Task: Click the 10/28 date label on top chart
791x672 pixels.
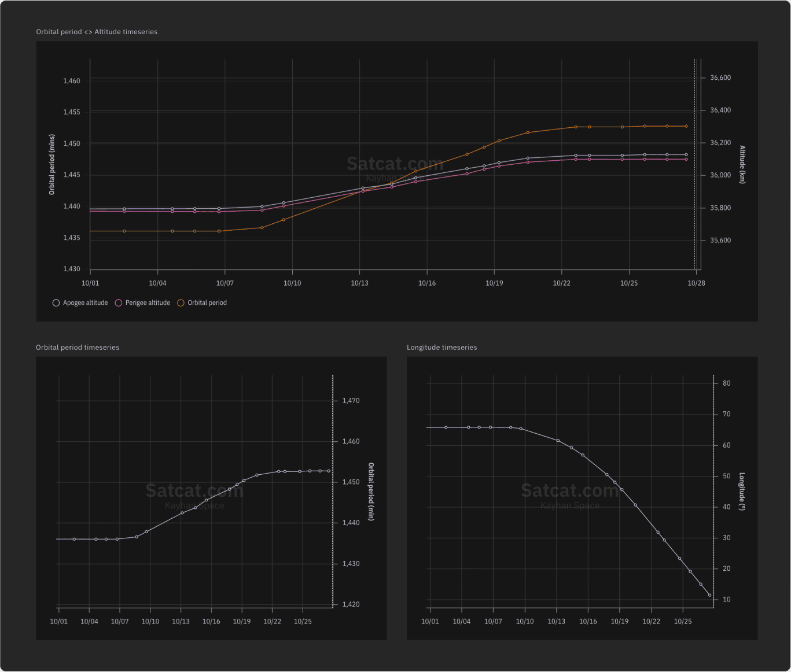Action: pos(696,283)
